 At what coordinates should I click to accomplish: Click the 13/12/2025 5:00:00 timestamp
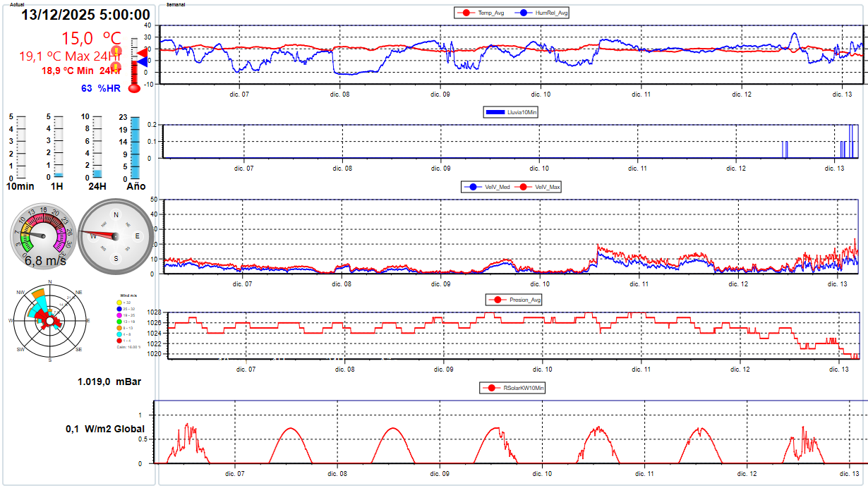tap(85, 16)
